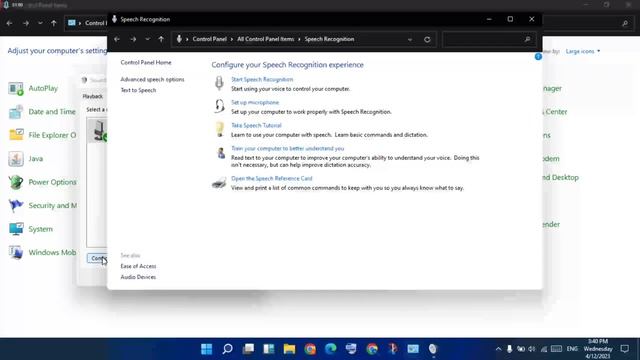Screen dimensions: 640x360
Task: Go back in Speech Recognition window
Action: click(117, 39)
